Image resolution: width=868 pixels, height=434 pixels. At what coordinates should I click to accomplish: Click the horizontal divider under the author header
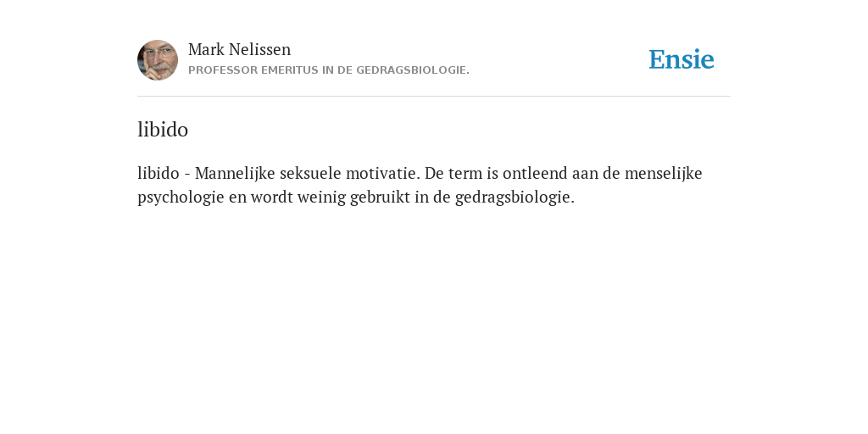coord(434,97)
